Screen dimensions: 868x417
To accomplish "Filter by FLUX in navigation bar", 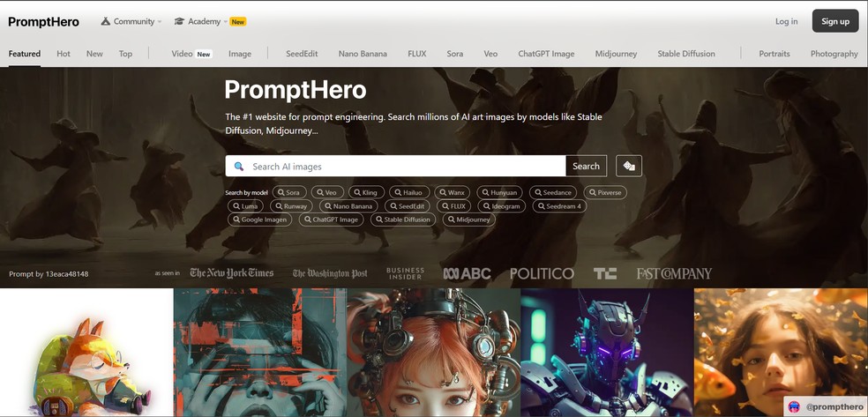I will tap(417, 54).
